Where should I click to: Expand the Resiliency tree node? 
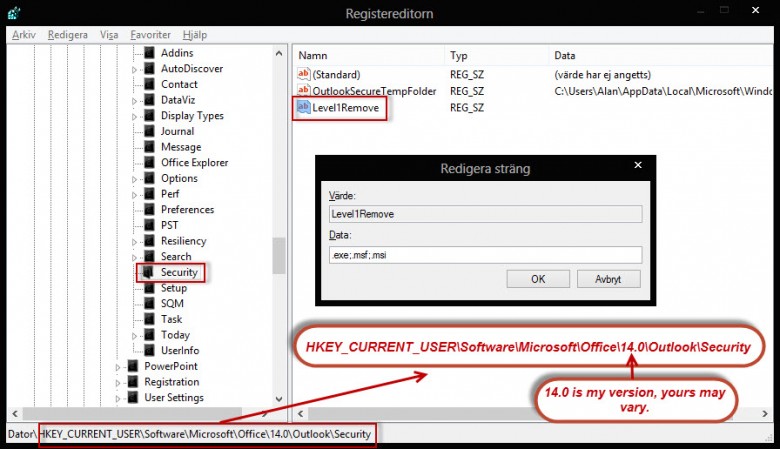coord(134,242)
